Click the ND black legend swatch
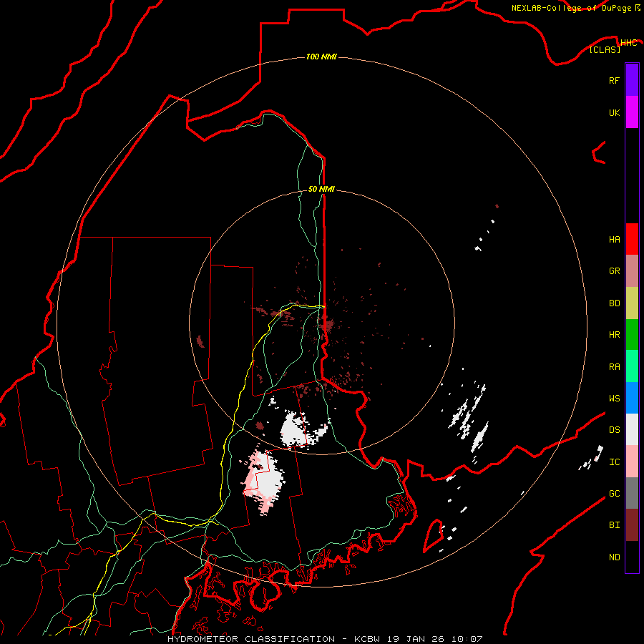 click(x=632, y=557)
